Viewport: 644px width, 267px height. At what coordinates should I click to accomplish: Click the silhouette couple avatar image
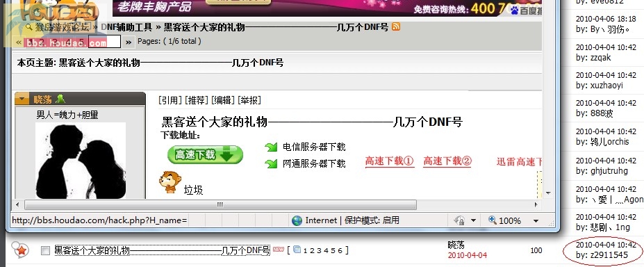pyautogui.click(x=81, y=161)
